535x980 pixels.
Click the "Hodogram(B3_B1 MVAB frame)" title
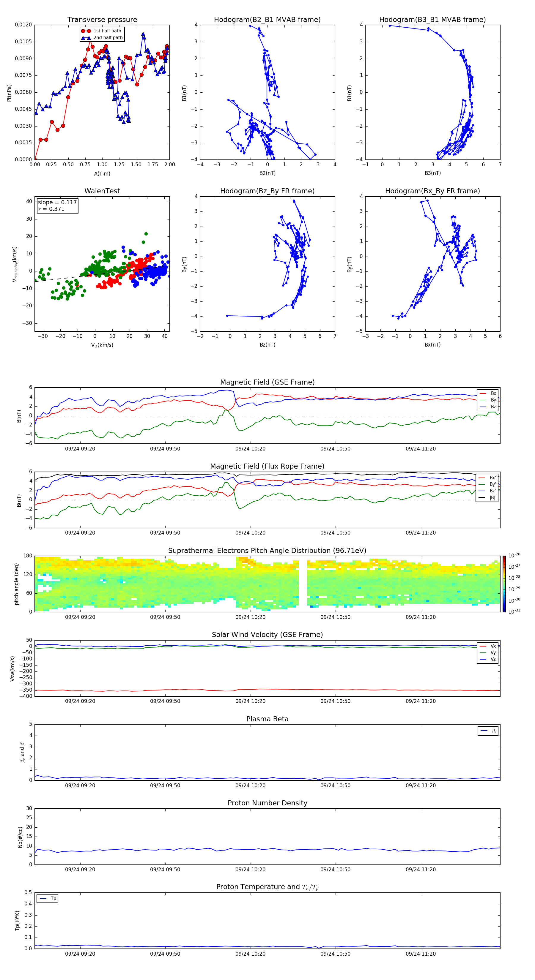(432, 20)
